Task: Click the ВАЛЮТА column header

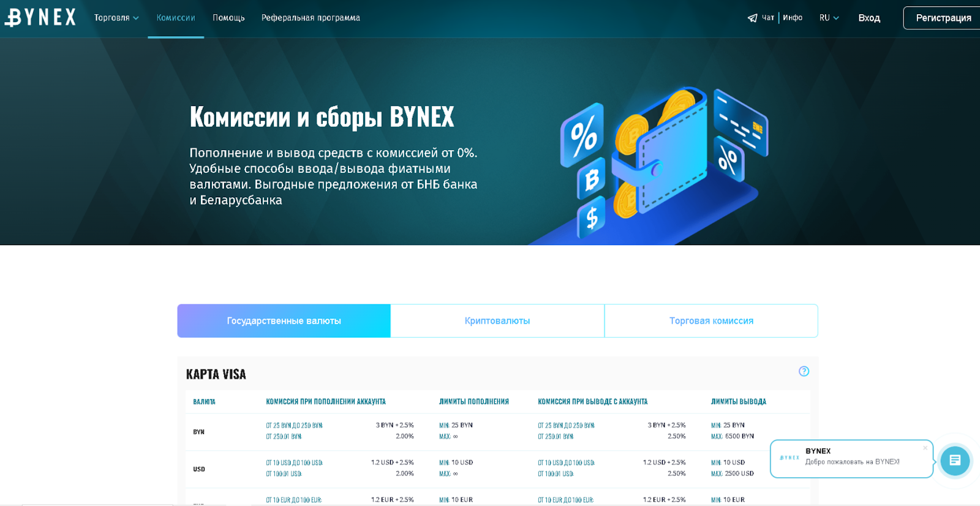Action: click(x=204, y=402)
